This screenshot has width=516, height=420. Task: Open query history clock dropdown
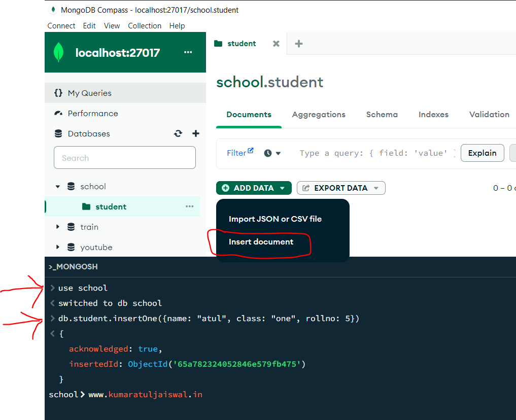pos(272,153)
